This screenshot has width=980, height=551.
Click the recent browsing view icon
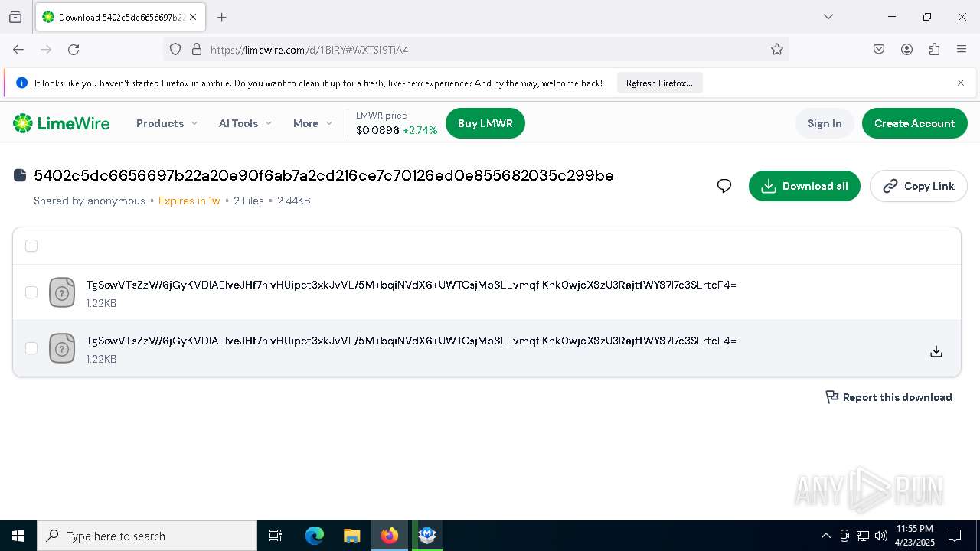pos(15,17)
